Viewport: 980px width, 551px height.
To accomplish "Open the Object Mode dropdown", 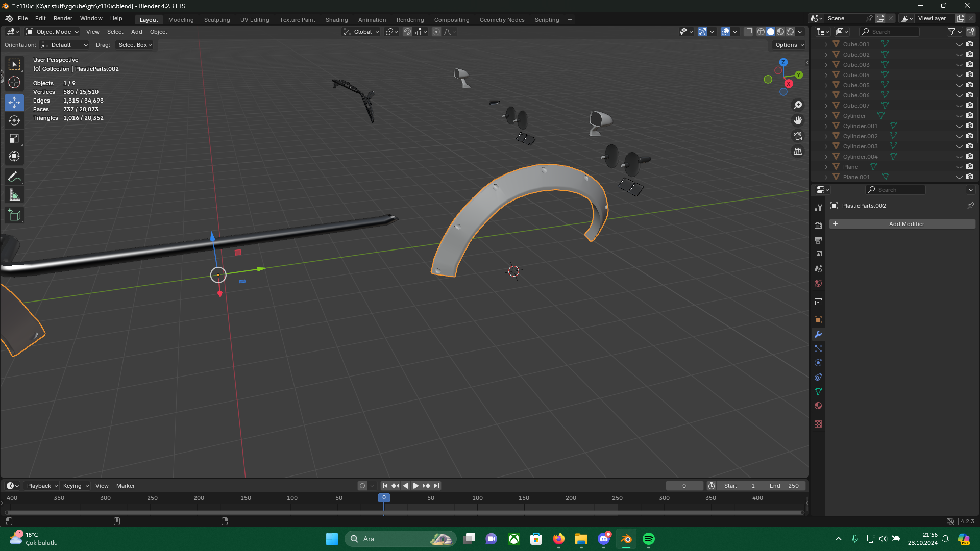I will tap(53, 32).
